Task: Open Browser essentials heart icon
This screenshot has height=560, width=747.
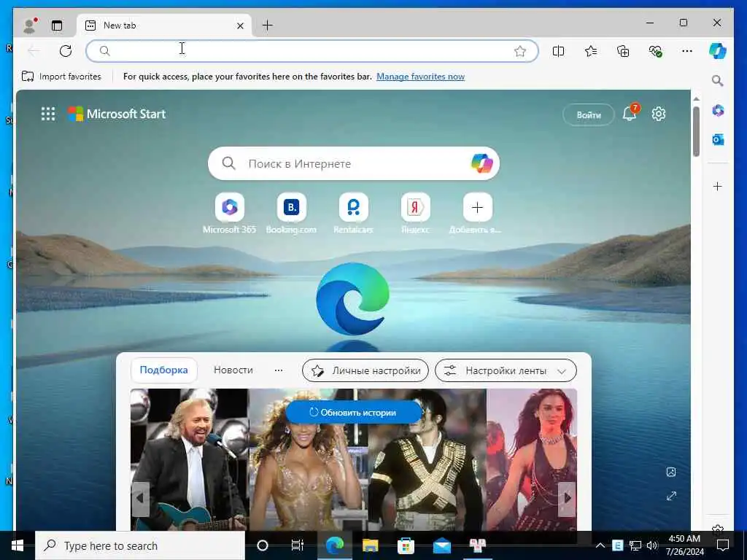Action: point(655,51)
